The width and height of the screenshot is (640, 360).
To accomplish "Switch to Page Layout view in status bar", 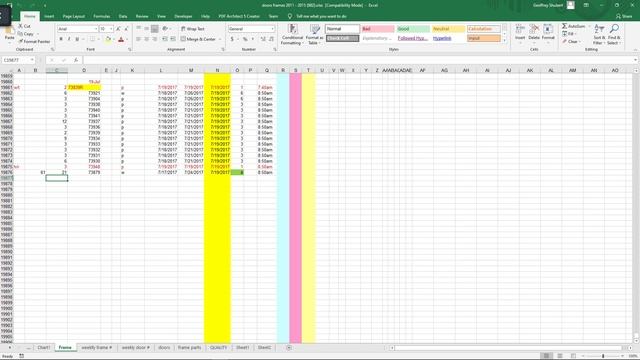I will (560, 356).
